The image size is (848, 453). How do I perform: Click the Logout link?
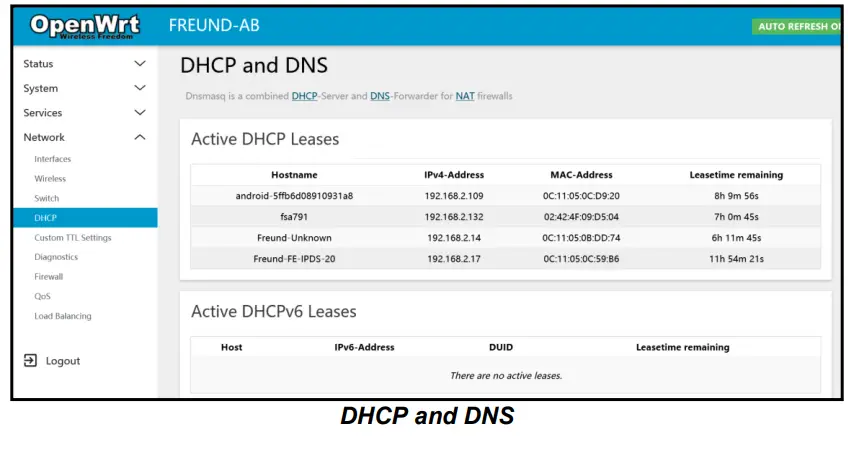click(x=63, y=361)
